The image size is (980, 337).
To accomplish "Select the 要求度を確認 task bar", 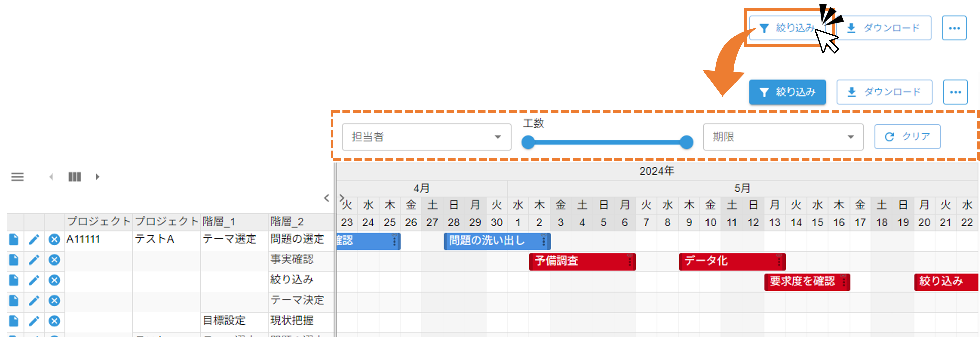I will coord(807,282).
